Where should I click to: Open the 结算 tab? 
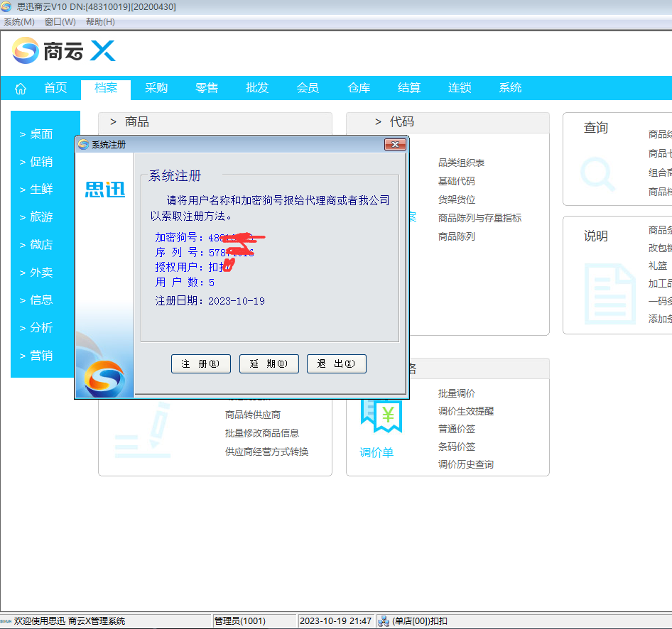coord(409,88)
